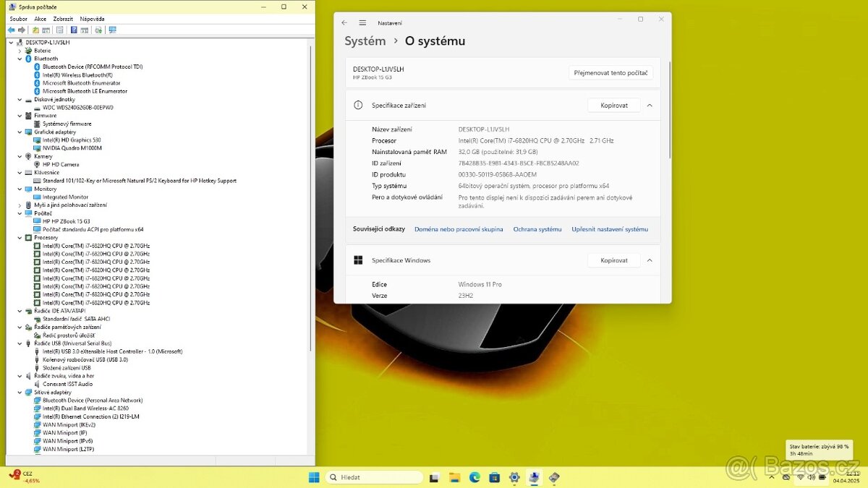The image size is (868, 488).
Task: Open File Explorer from the taskbar
Action: pos(454,477)
